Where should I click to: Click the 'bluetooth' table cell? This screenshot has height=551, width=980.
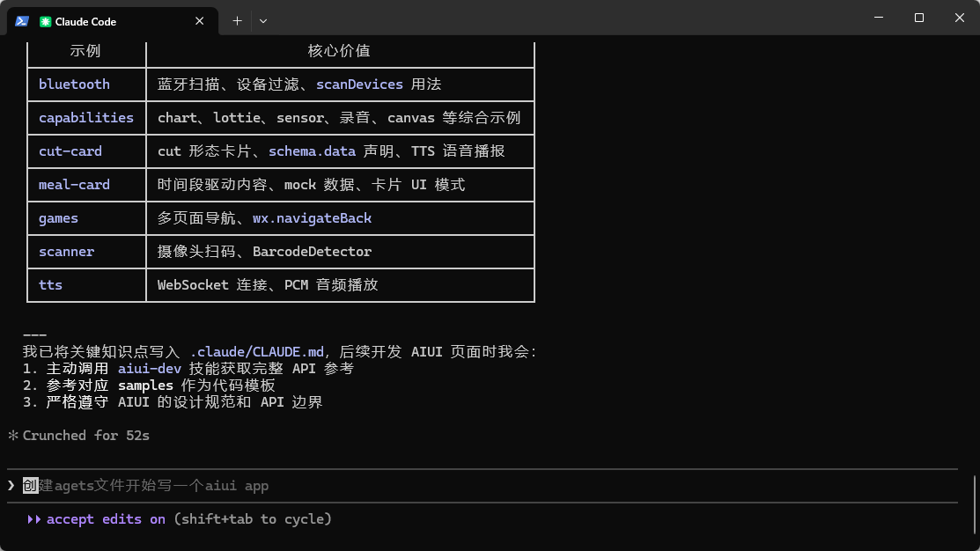pyautogui.click(x=86, y=84)
